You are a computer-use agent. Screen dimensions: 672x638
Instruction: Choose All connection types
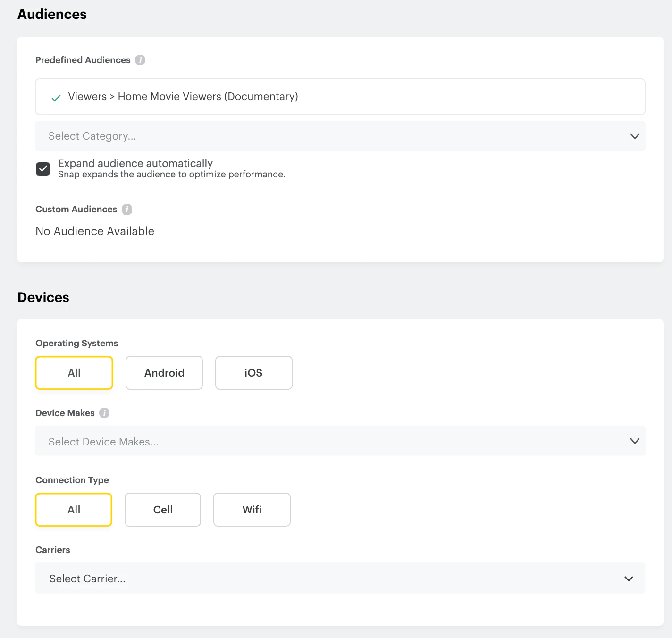[x=74, y=510]
